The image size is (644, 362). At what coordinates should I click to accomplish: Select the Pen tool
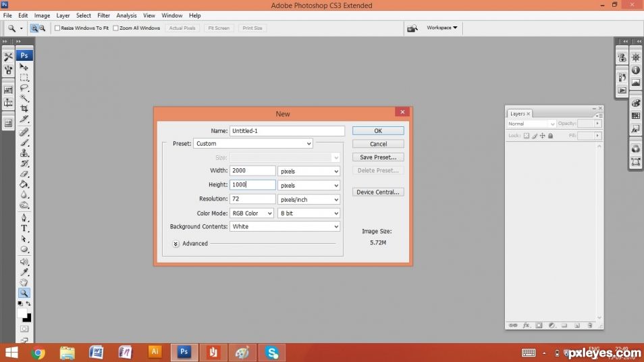24,217
